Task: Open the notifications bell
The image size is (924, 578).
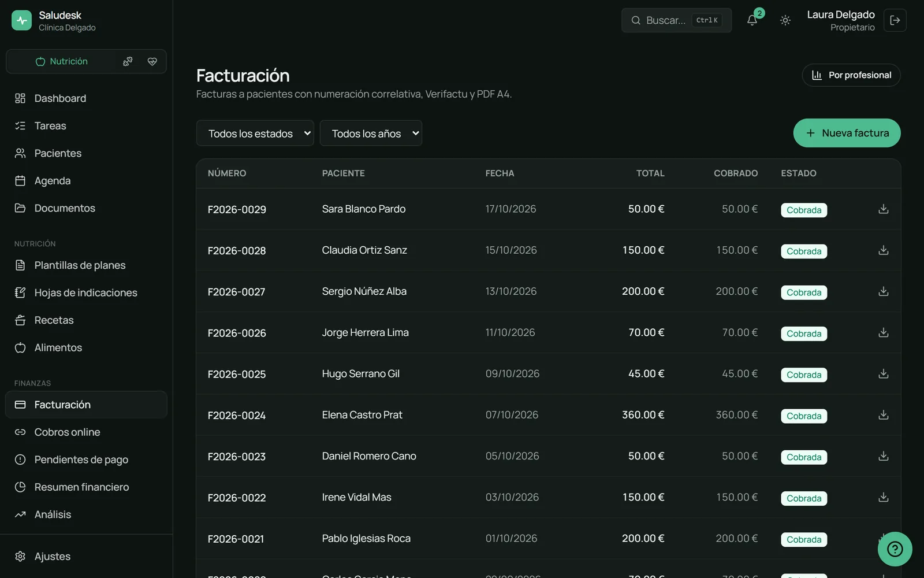Action: coord(752,20)
